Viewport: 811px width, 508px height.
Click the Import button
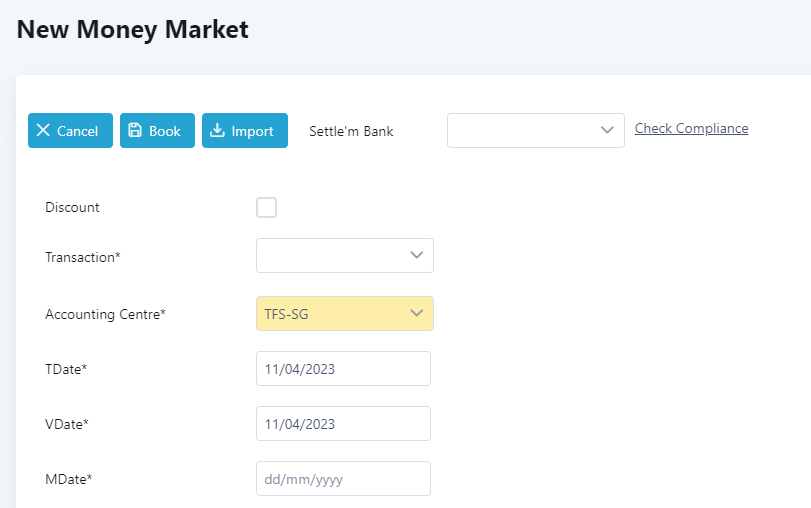coord(245,130)
